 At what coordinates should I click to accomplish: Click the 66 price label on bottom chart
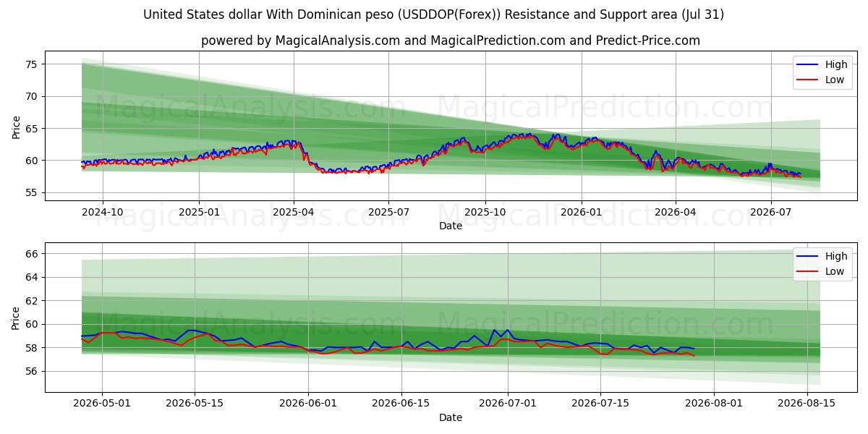coord(33,254)
